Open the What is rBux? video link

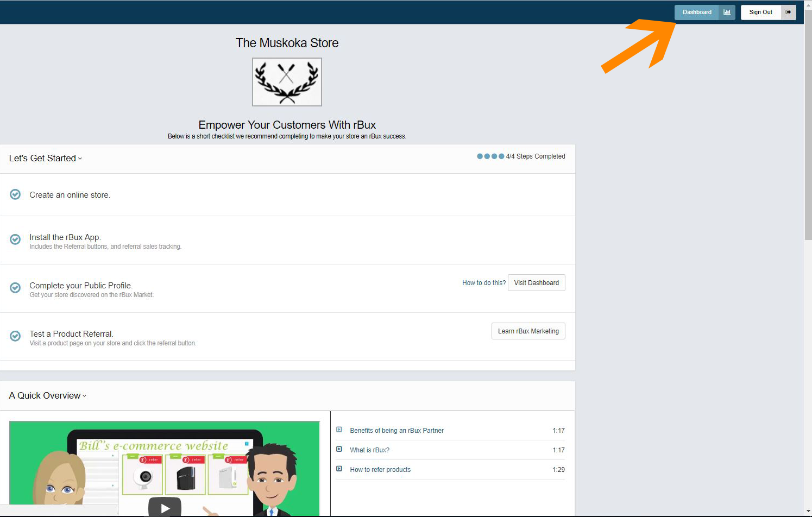(369, 450)
